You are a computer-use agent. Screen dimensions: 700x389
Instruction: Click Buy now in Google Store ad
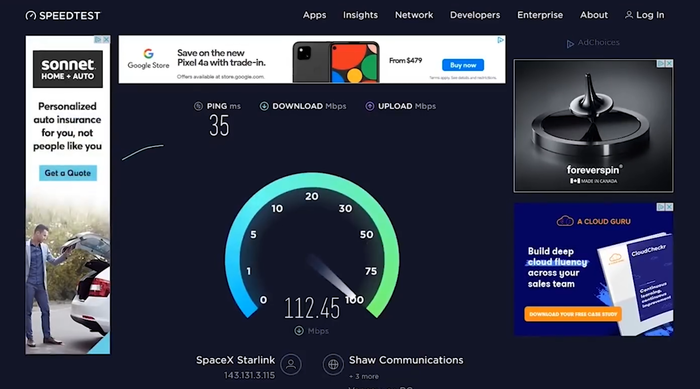click(x=463, y=65)
